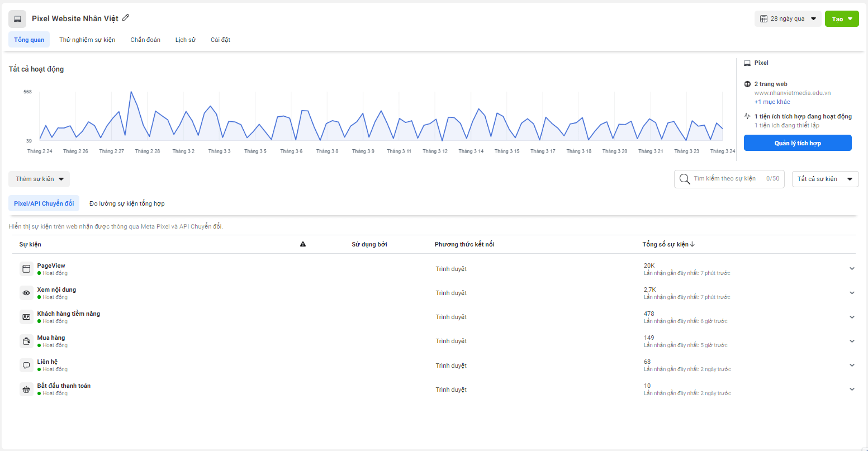Click the Mua hàng shopping bag icon
The width and height of the screenshot is (868, 451).
point(26,341)
